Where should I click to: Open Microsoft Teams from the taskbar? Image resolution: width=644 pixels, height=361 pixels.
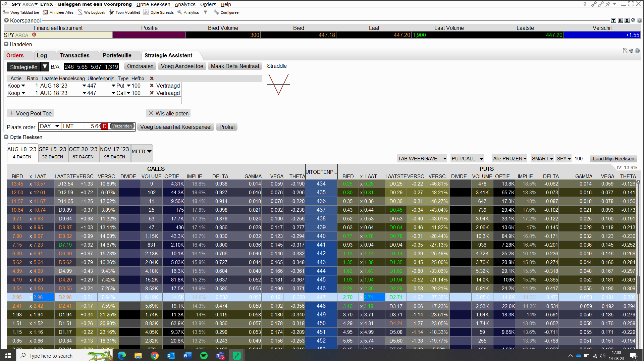(220, 355)
